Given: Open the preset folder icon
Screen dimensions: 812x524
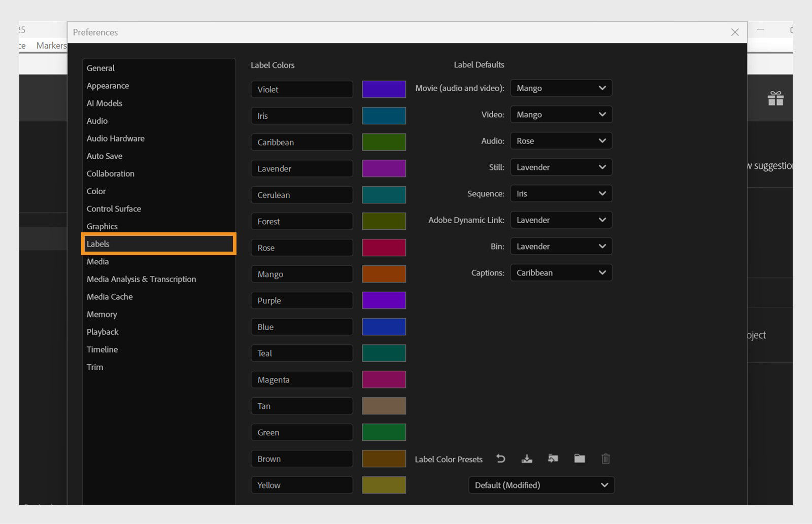Looking at the screenshot, I should pyautogui.click(x=579, y=459).
